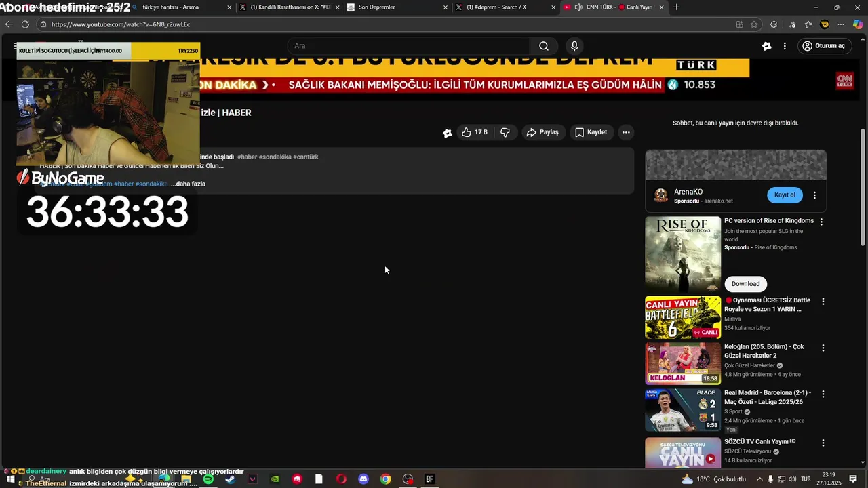Open options menu for Rise of Kingdoms ad
868x488 pixels.
coord(821,222)
